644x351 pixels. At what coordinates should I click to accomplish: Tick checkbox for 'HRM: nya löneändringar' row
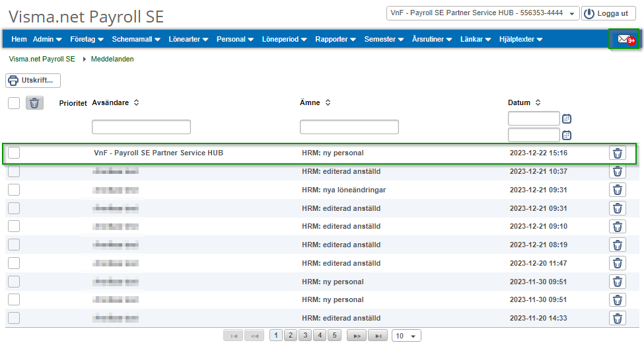point(14,190)
